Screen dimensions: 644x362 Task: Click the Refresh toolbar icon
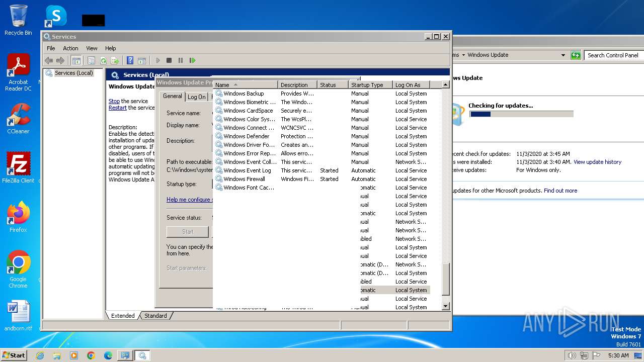coord(103,60)
